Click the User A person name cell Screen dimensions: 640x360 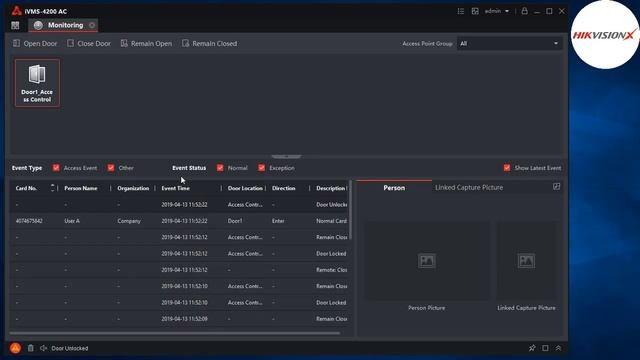(x=72, y=221)
